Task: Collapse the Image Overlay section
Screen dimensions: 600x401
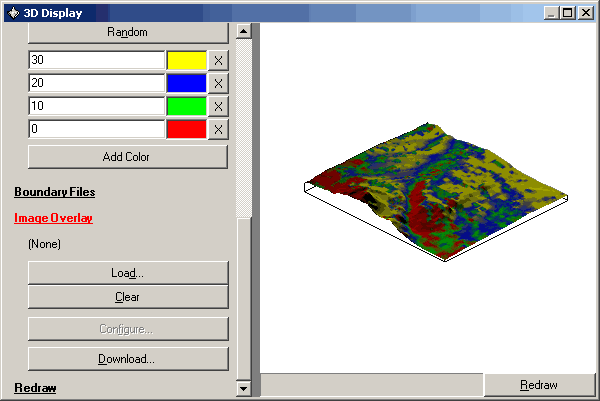Action: click(54, 218)
